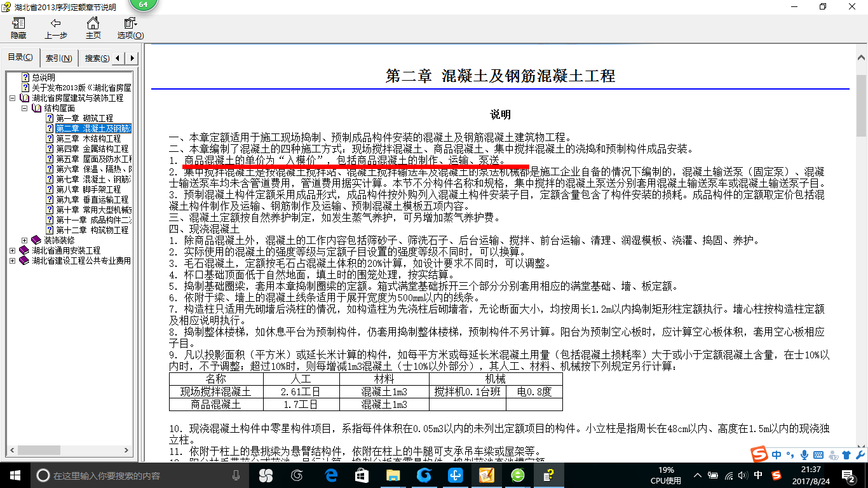Click the heading 第二章 混凝土及钢筋混凝土工程

click(x=501, y=76)
